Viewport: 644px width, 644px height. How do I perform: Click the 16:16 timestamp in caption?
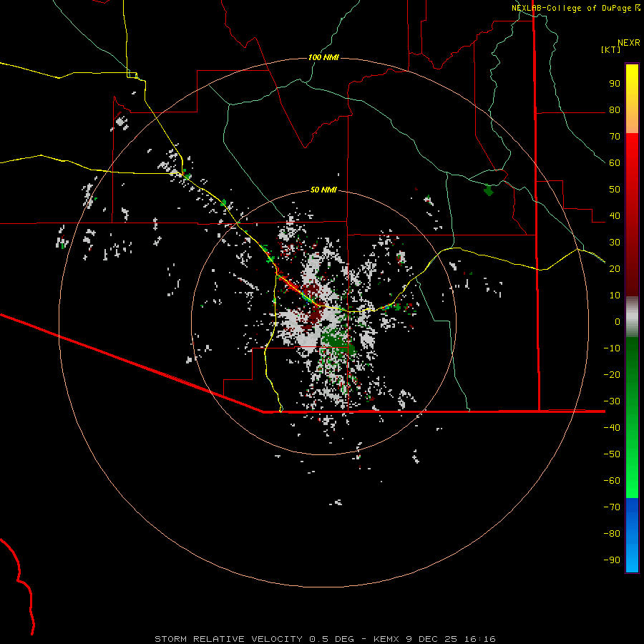point(480,639)
